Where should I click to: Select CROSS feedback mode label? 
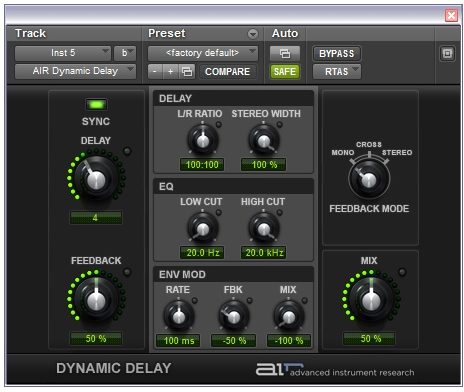(369, 144)
